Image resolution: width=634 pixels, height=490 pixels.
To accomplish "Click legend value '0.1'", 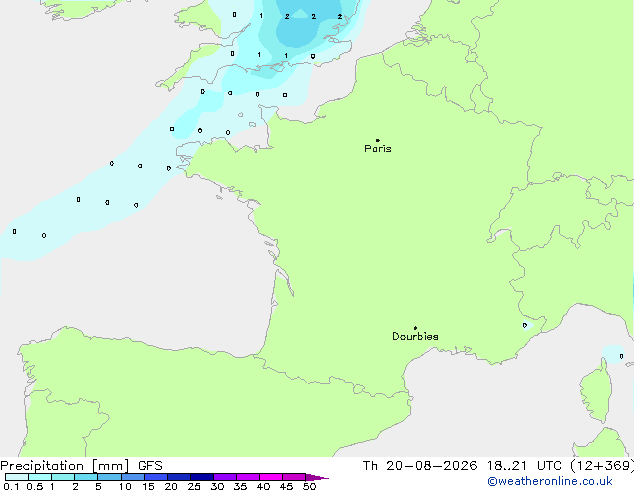I will point(11,486).
